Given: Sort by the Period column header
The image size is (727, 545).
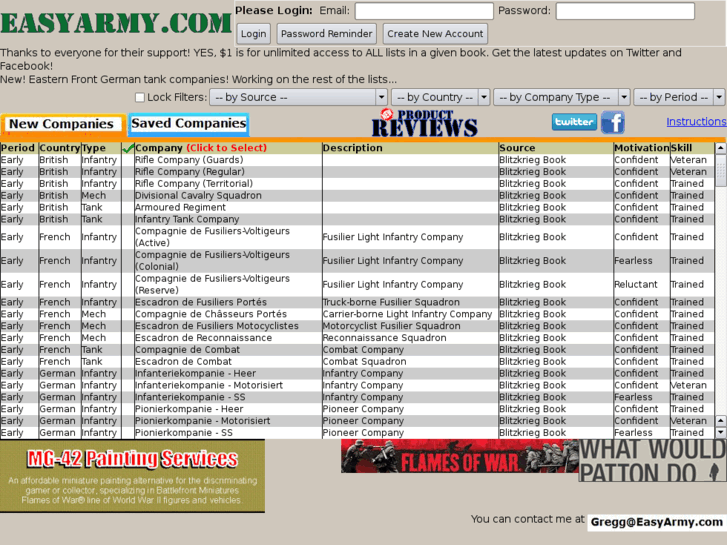Looking at the screenshot, I should (x=18, y=148).
